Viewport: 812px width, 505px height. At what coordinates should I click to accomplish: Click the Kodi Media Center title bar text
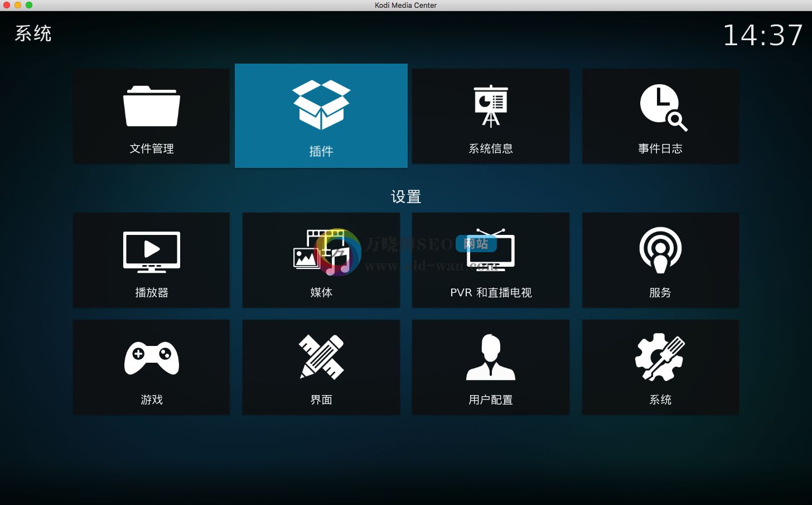click(406, 5)
